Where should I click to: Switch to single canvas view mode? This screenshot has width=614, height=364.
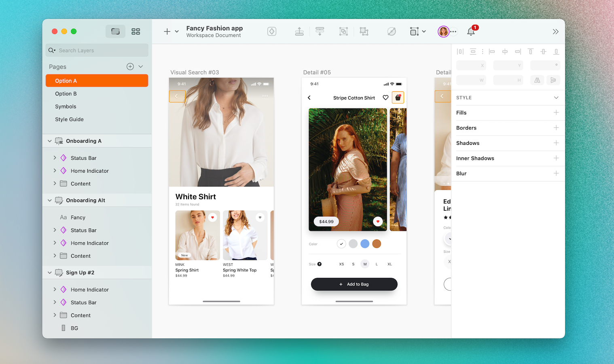click(x=115, y=31)
